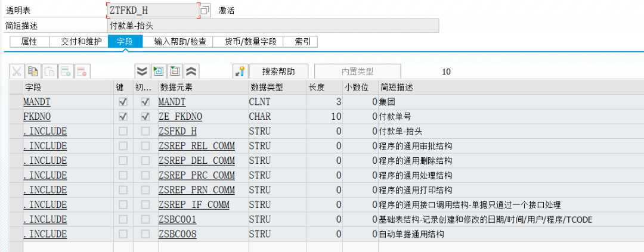Click the ZTFKD_H table name field
This screenshot has height=252, width=644.
coord(153,11)
